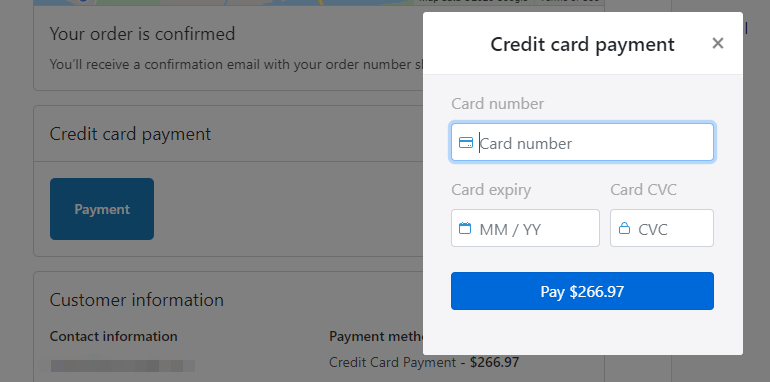The width and height of the screenshot is (770, 382).
Task: Click the confirmation email message text
Action: 236,64
